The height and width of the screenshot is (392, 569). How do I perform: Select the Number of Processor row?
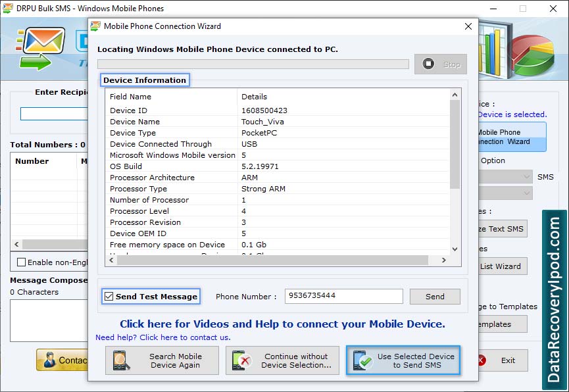point(278,200)
